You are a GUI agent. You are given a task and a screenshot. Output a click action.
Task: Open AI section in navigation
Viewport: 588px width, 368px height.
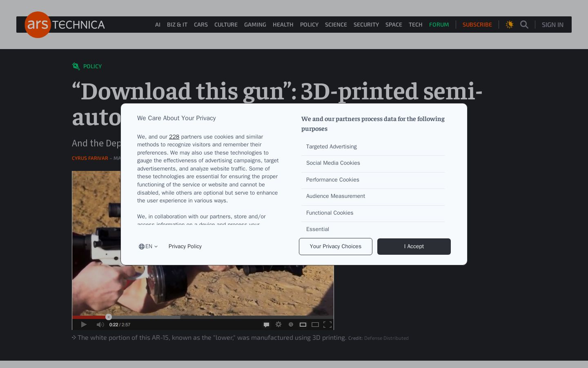click(x=158, y=25)
